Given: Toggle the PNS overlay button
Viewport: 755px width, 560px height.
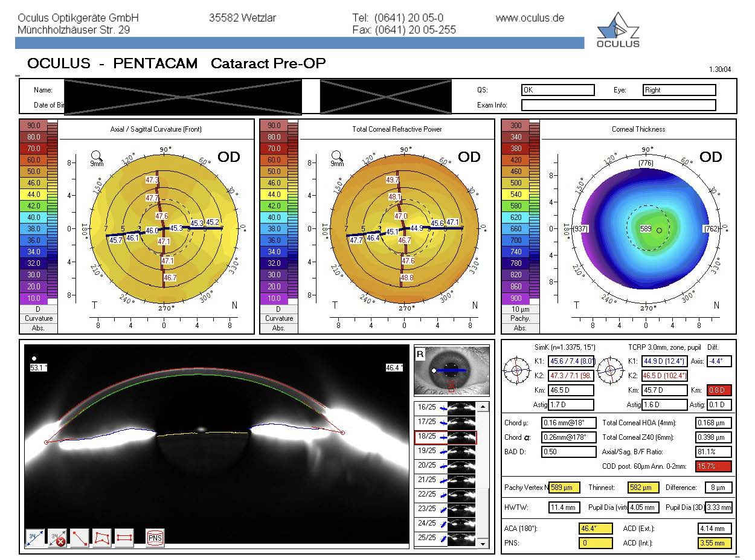Looking at the screenshot, I should 155,537.
